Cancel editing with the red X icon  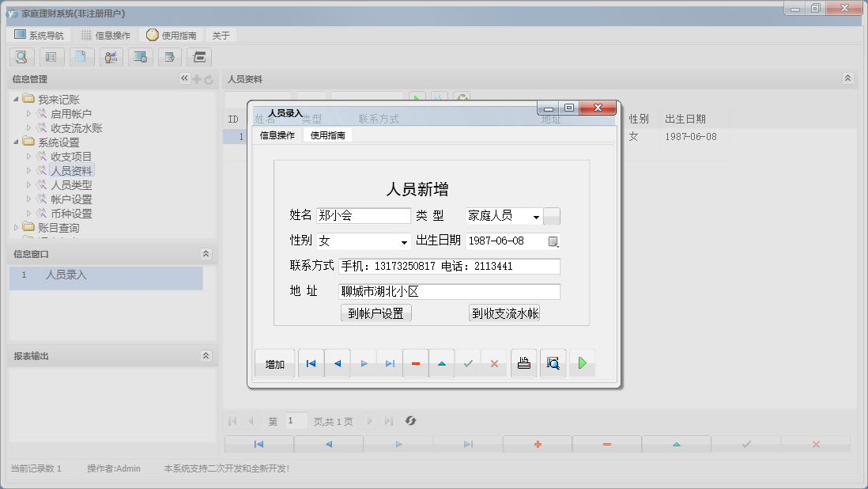coord(496,363)
